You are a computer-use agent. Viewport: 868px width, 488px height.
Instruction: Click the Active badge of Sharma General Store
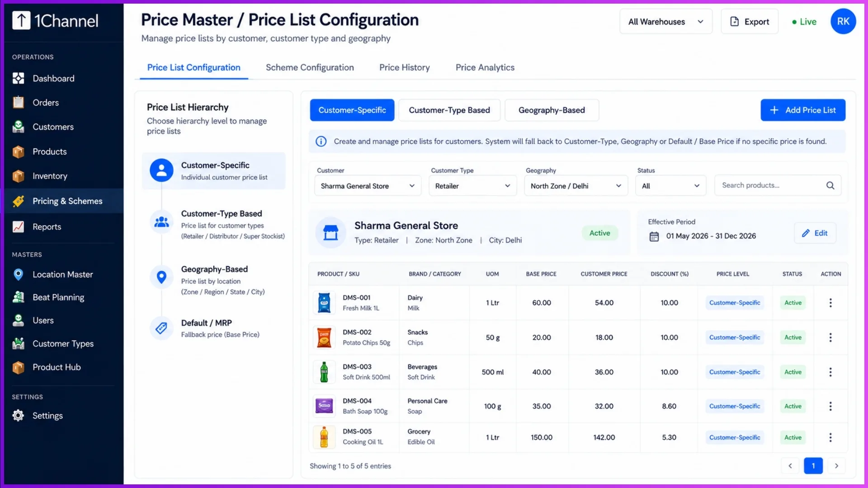click(600, 233)
